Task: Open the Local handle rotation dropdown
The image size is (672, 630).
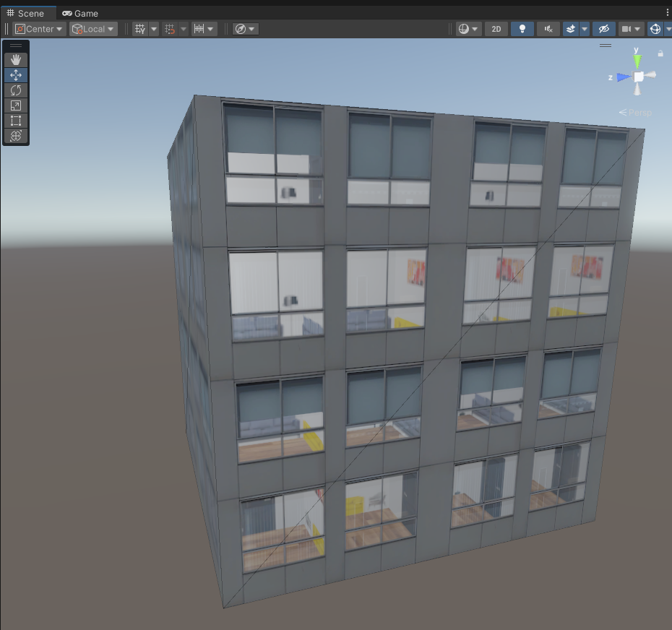Action: click(x=93, y=29)
